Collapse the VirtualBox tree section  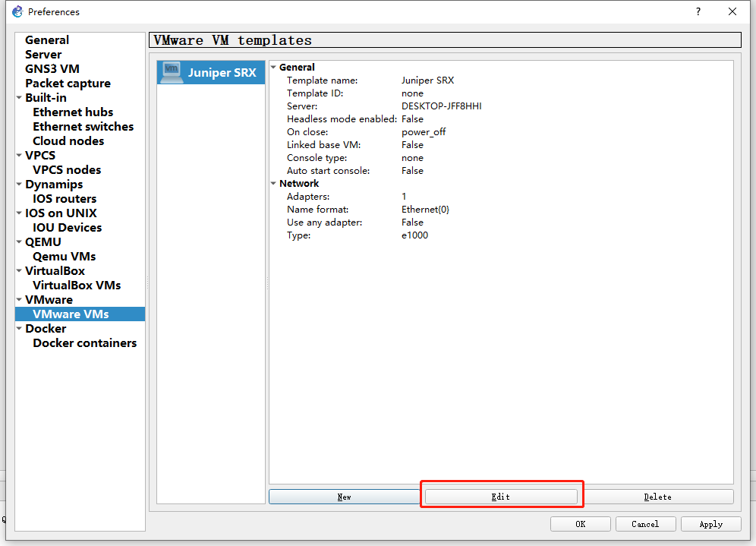pos(19,270)
